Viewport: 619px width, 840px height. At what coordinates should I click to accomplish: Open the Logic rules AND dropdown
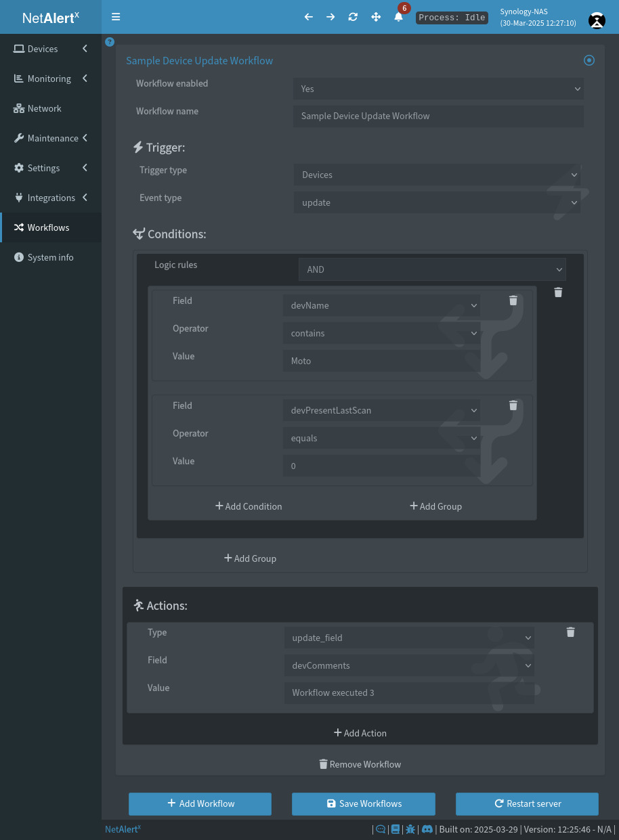pyautogui.click(x=432, y=269)
